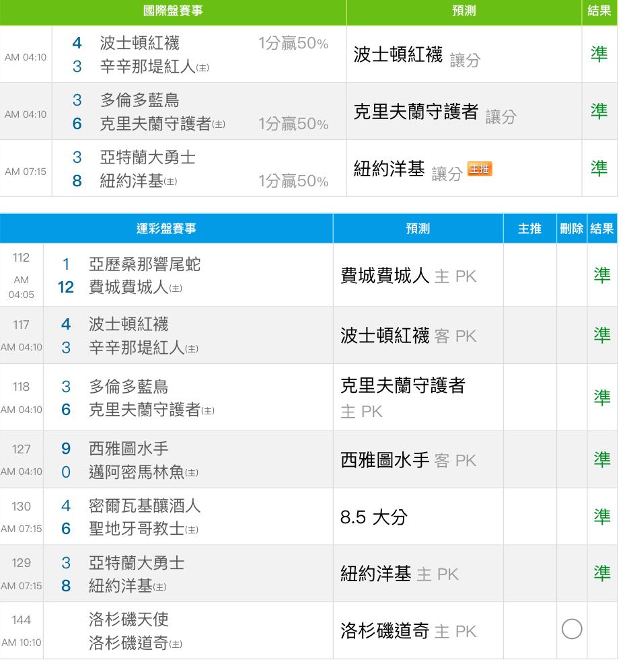Click 1分贏50% in the 亞特蘭大勇士 versus 紐約洋基 row
This screenshot has width=631, height=672.
[x=293, y=181]
